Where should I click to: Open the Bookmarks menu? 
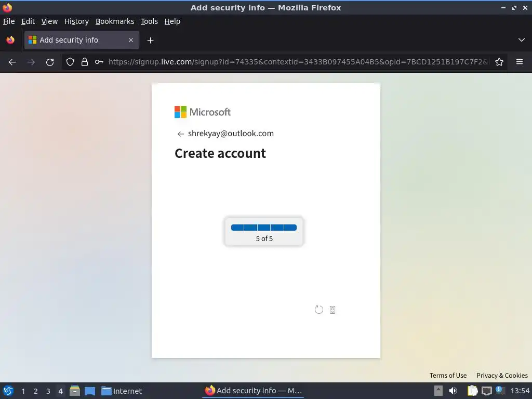115,21
